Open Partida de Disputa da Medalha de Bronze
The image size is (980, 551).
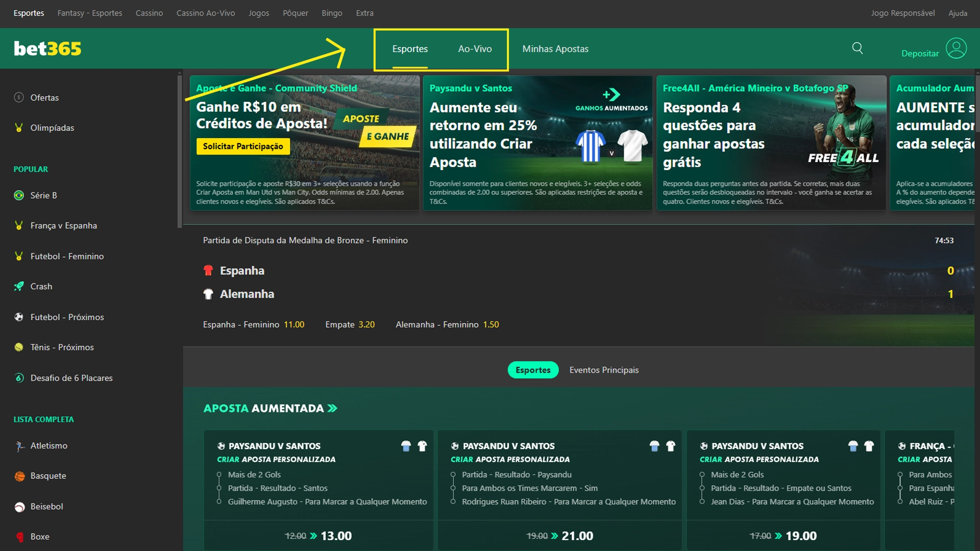click(x=305, y=240)
